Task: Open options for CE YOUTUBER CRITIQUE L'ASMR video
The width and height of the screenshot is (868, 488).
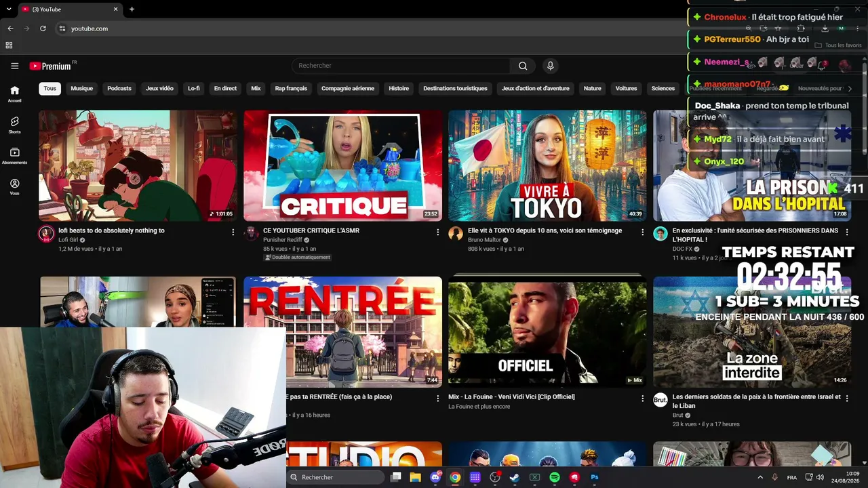Action: pos(437,232)
